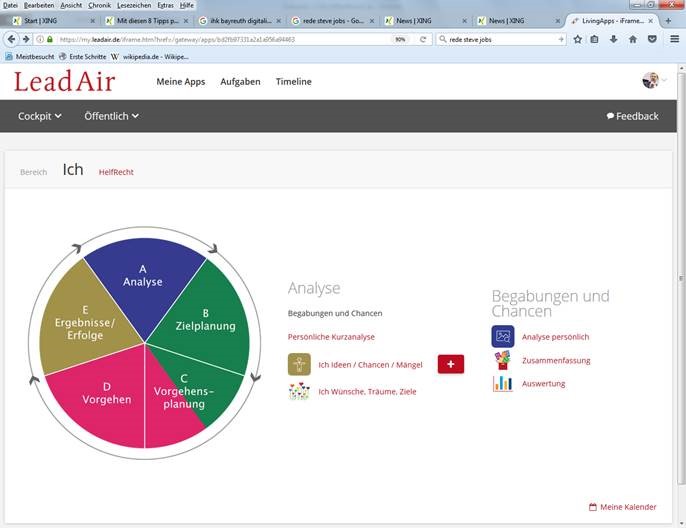This screenshot has height=528, width=686.
Task: Switch to the ihk bayreuth browser tab
Action: [240, 20]
